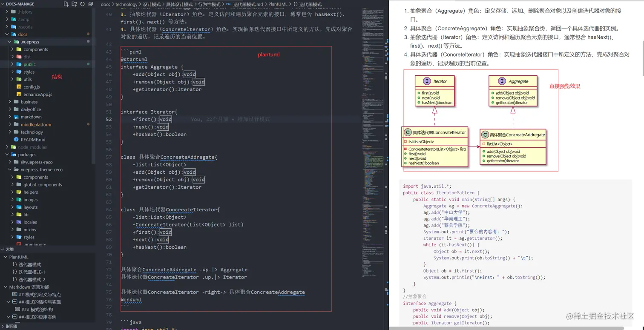The width and height of the screenshot is (644, 330).
Task: Select outline item 迭代器模式-1
Action: pos(32,272)
